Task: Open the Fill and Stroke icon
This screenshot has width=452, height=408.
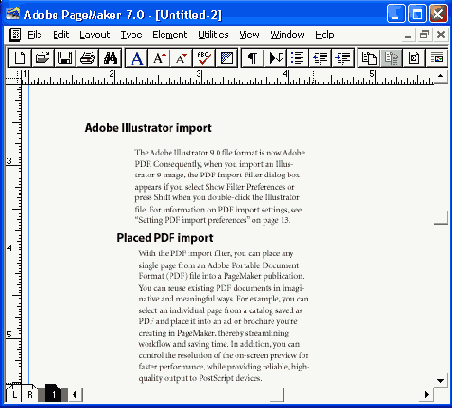Action: [x=226, y=58]
